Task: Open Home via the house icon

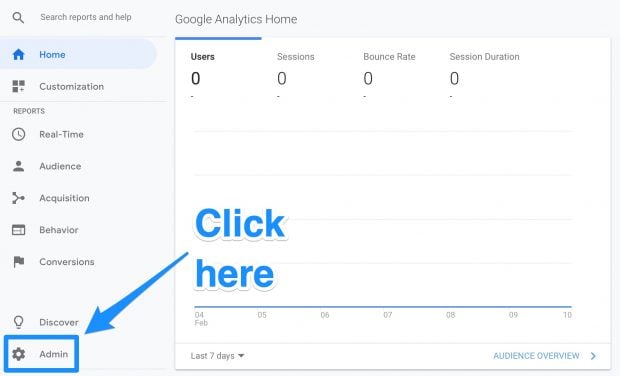Action: (19, 55)
